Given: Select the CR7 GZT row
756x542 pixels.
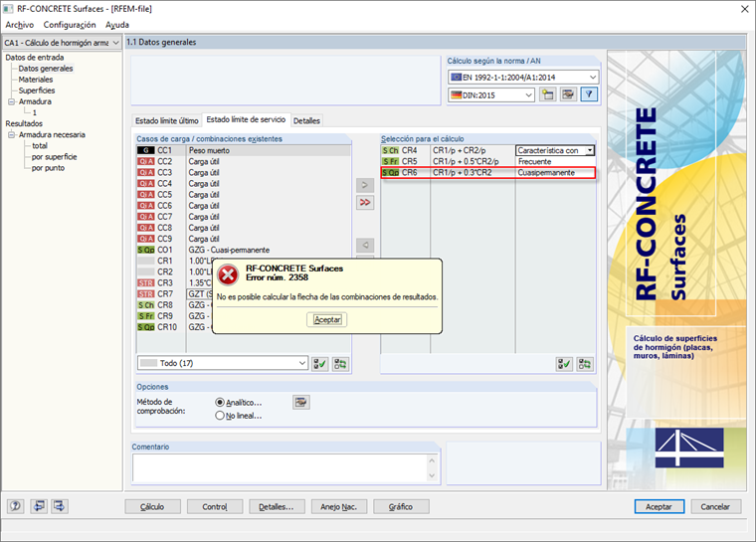Looking at the screenshot, I should point(175,294).
